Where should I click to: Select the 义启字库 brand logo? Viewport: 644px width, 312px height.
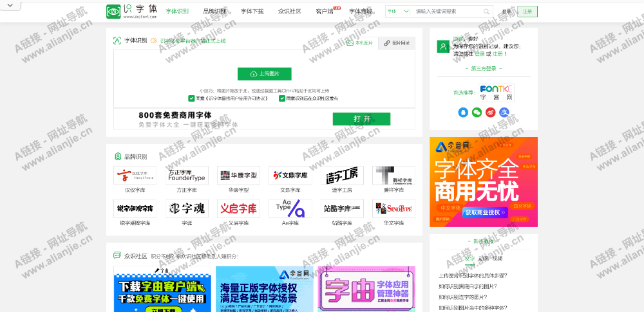pos(239,208)
